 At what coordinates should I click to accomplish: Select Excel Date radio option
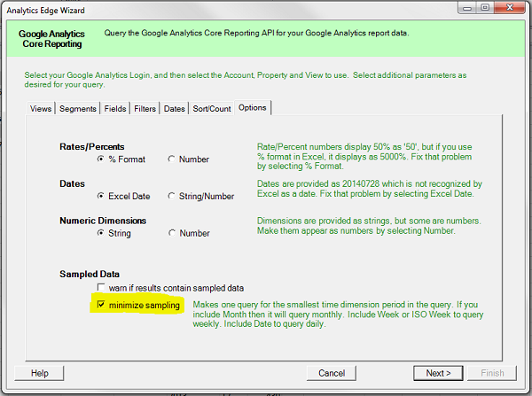[x=101, y=197]
